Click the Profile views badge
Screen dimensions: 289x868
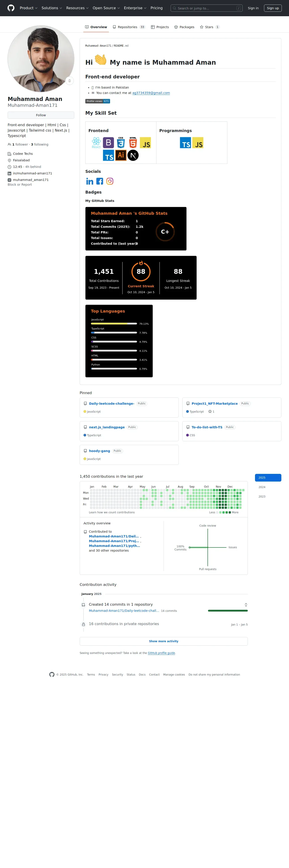(x=97, y=101)
